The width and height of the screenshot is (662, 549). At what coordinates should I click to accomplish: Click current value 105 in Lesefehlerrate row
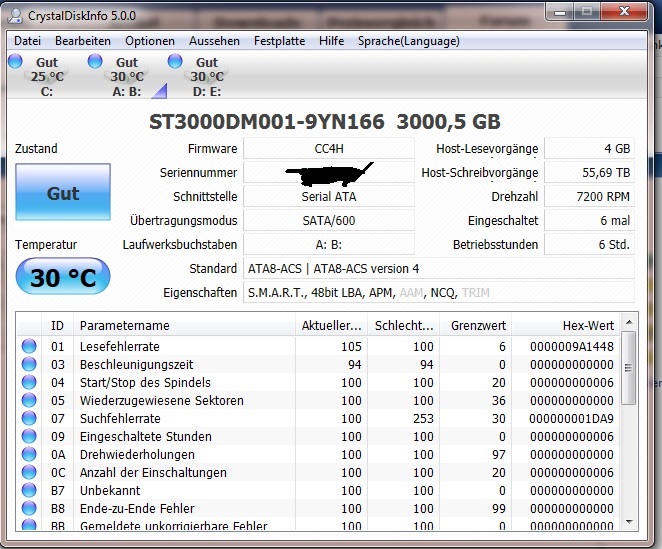(x=351, y=347)
